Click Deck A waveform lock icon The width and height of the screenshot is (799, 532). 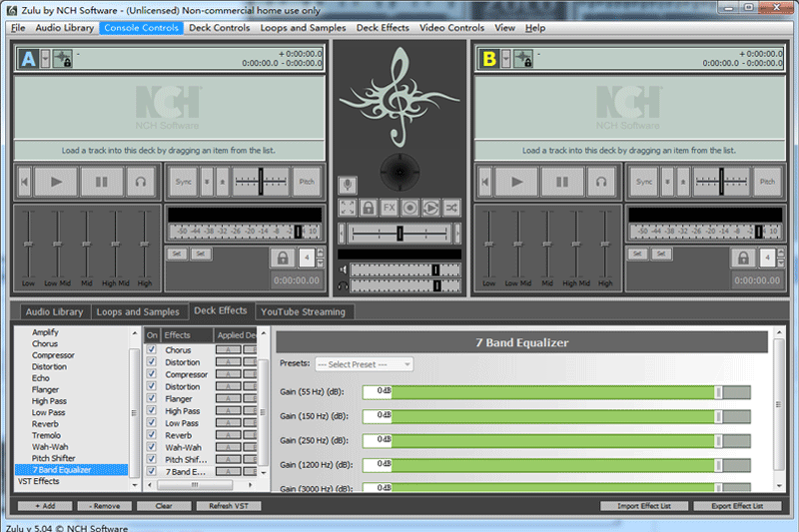click(x=63, y=59)
